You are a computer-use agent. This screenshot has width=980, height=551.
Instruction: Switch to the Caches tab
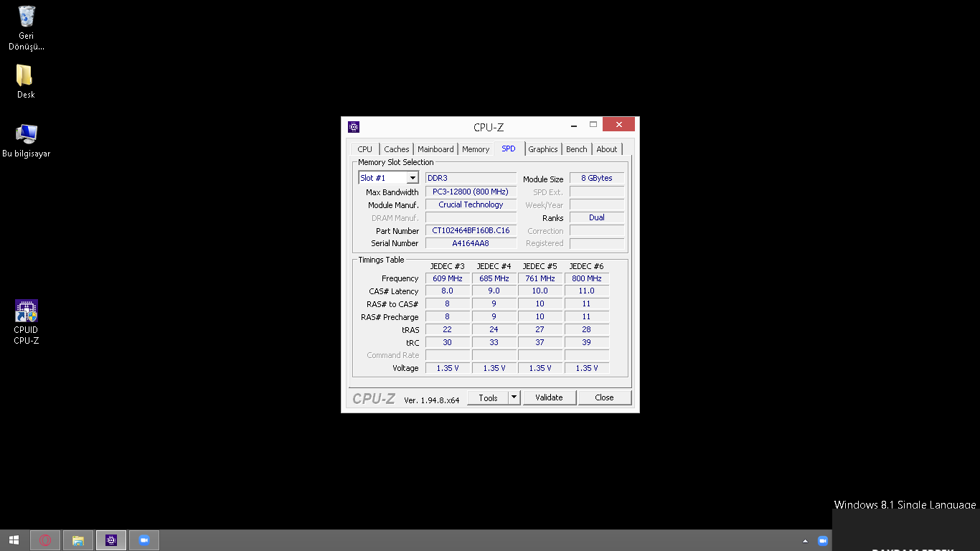397,149
